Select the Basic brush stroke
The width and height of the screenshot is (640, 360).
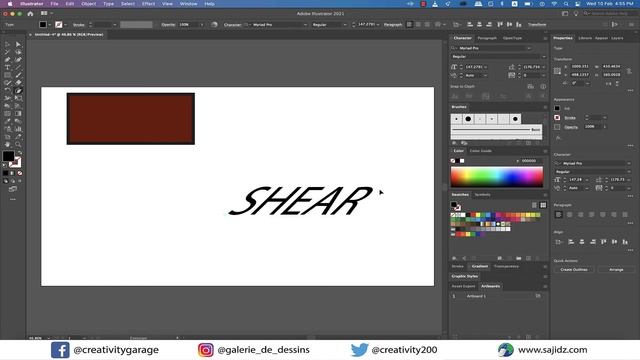(x=496, y=130)
